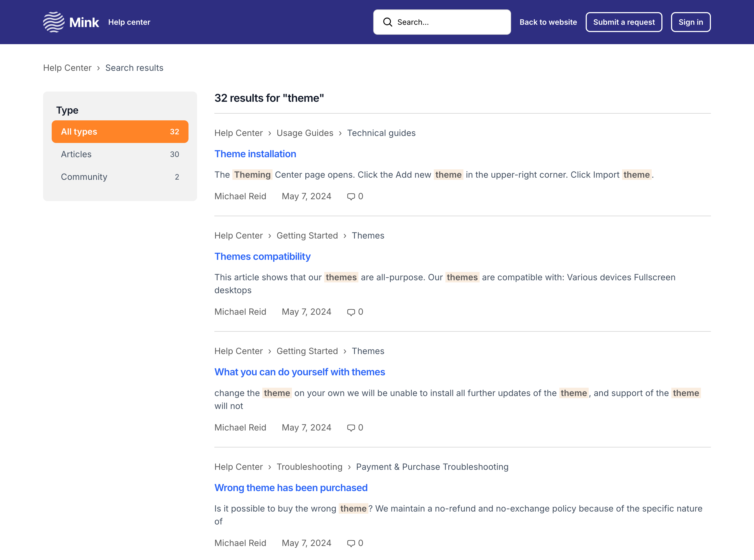The image size is (754, 560).
Task: Go back to website
Action: click(x=548, y=22)
